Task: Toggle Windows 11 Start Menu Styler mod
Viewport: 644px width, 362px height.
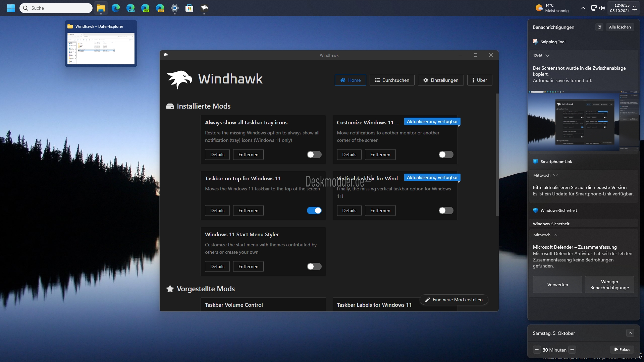Action: point(314,266)
